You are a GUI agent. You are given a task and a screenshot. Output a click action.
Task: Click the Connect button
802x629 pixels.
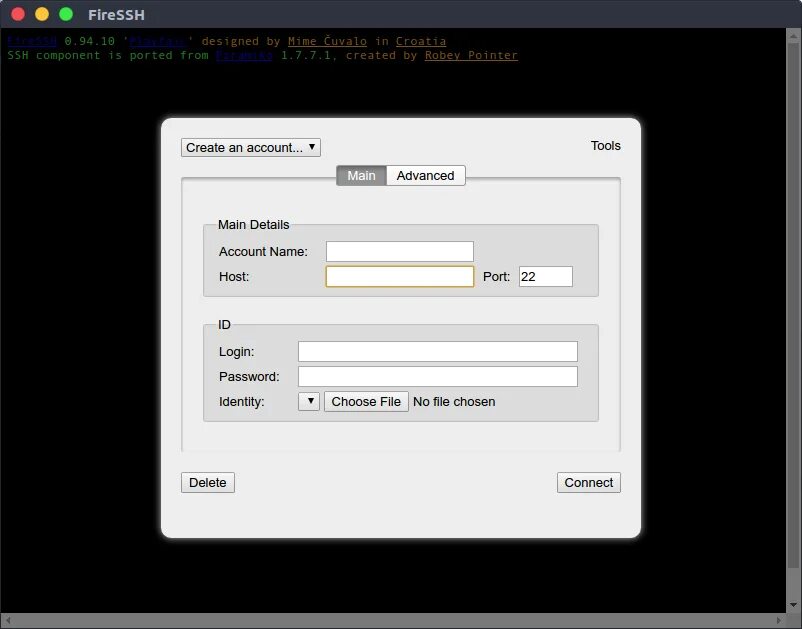point(589,482)
